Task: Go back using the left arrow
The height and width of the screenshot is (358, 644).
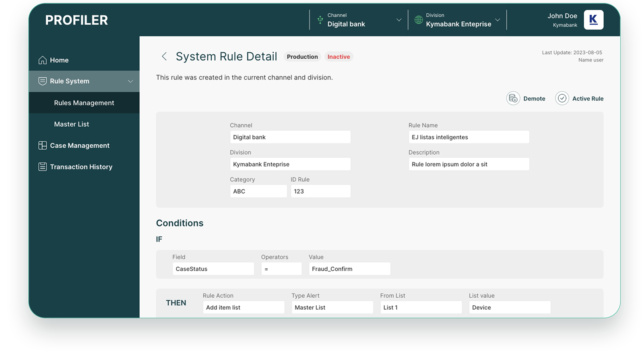Action: pyautogui.click(x=164, y=57)
